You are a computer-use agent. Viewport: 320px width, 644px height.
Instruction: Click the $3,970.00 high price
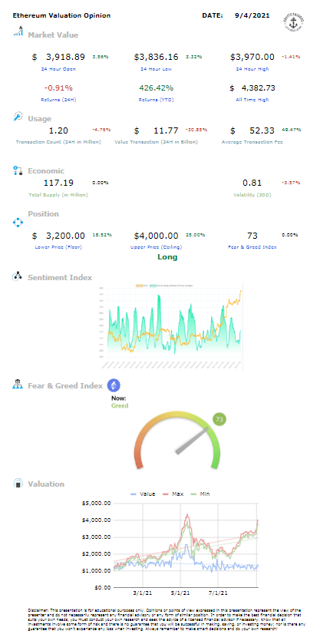click(x=252, y=57)
